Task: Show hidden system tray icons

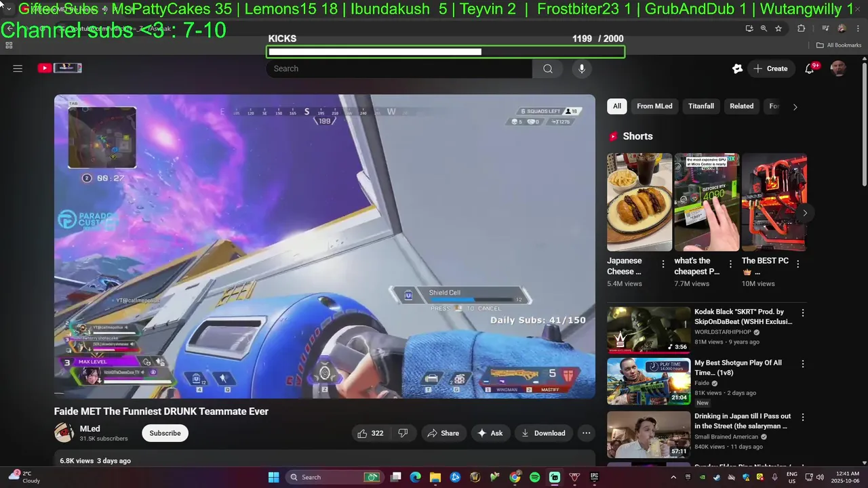Action: (x=673, y=477)
